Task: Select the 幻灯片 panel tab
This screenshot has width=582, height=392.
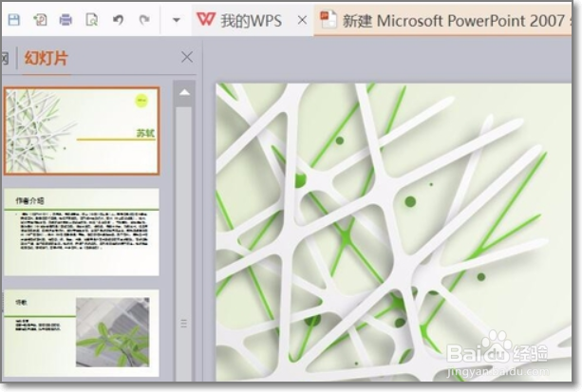Action: pos(46,58)
